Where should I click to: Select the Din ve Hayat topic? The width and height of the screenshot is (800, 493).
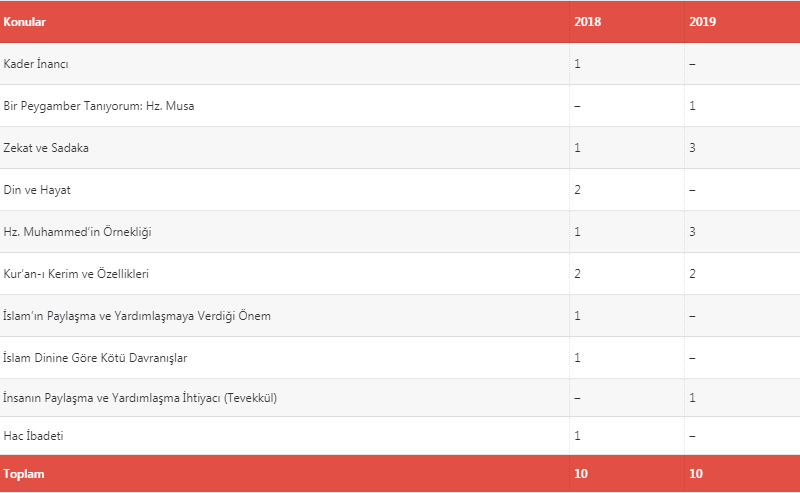coord(37,190)
